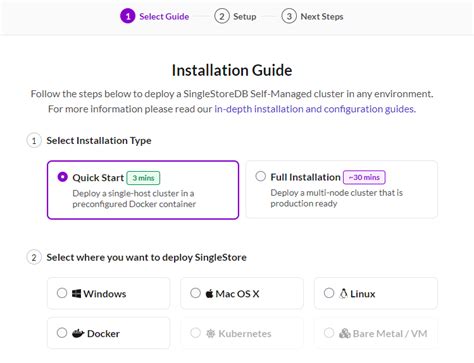Click the Windows logo icon

(x=76, y=293)
